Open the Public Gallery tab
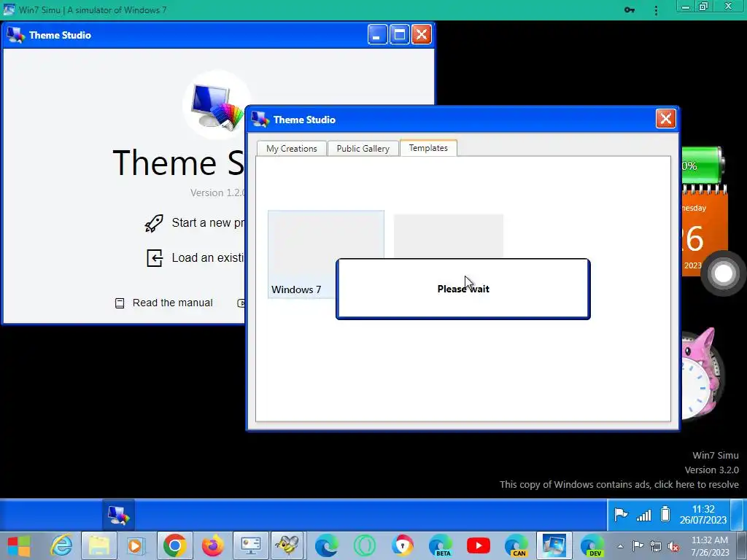Screen dimensions: 747x560 click(363, 148)
